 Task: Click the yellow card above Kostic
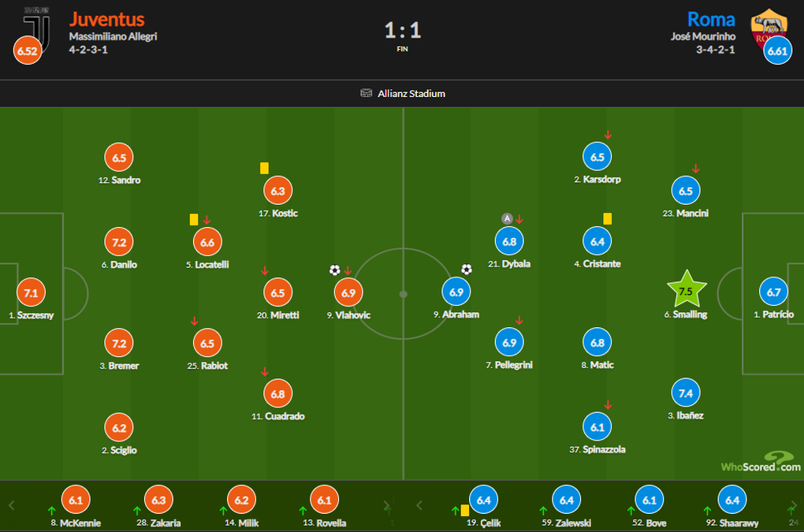pos(264,168)
